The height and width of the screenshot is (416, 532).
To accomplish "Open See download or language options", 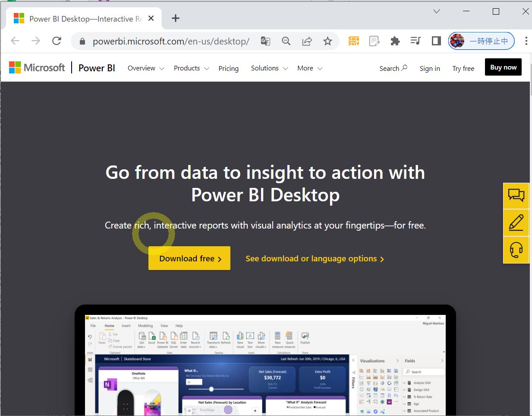I will (315, 259).
